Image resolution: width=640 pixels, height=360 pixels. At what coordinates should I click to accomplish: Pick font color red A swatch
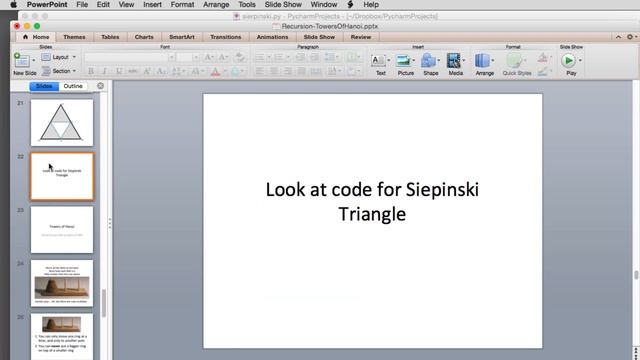(216, 71)
